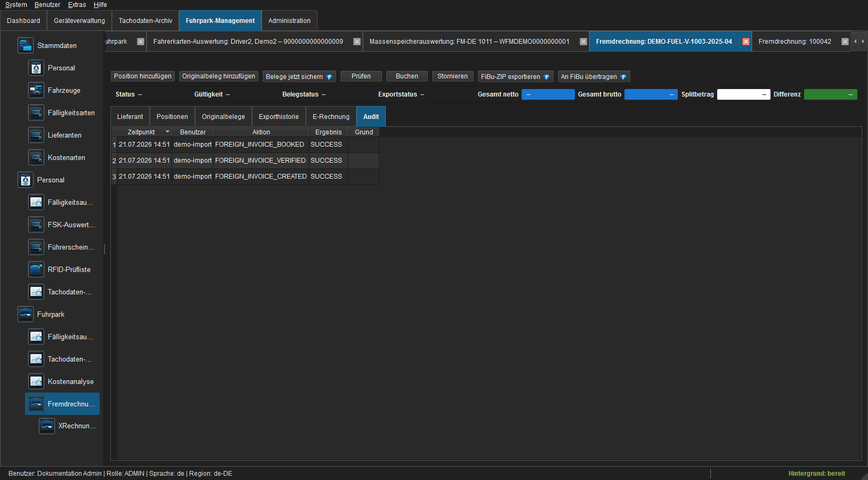Click the Buchen button

(407, 76)
